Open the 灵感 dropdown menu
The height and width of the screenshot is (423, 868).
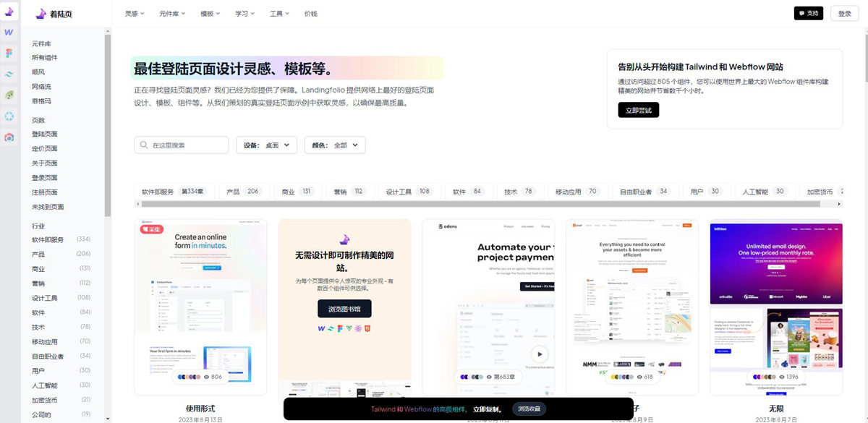click(135, 14)
